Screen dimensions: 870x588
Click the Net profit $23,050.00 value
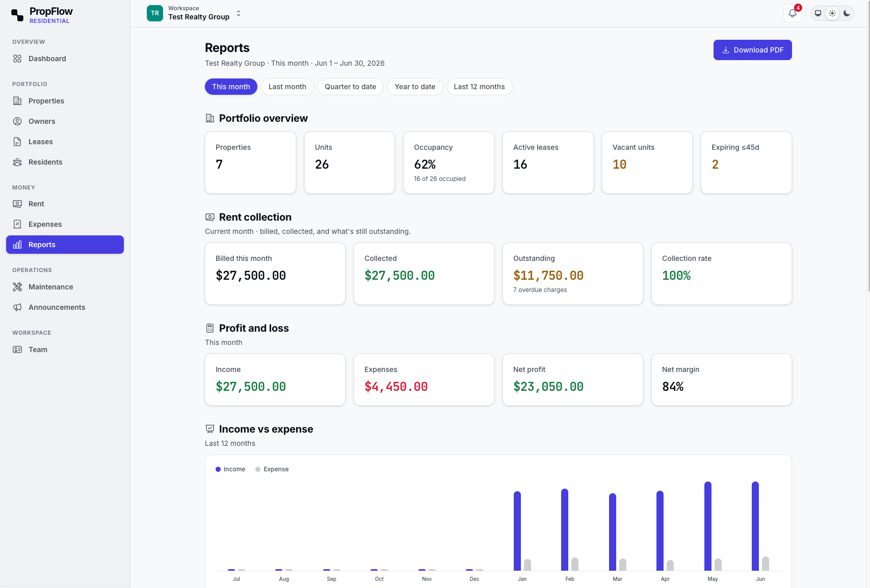tap(548, 387)
